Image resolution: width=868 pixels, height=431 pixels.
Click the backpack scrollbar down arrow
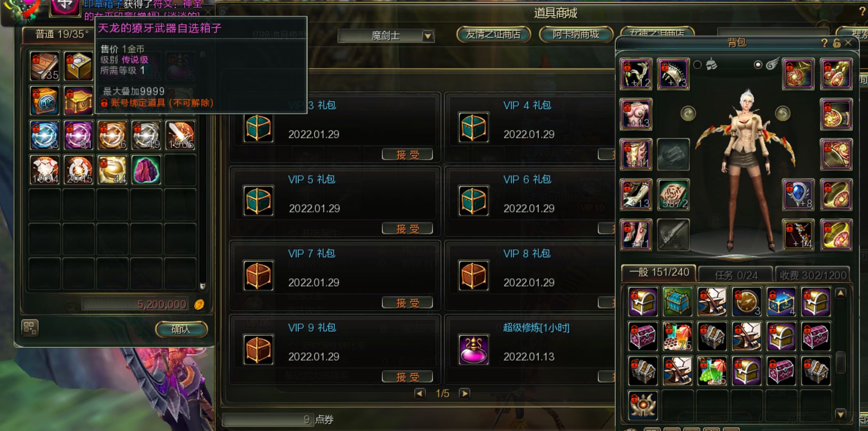click(x=841, y=414)
